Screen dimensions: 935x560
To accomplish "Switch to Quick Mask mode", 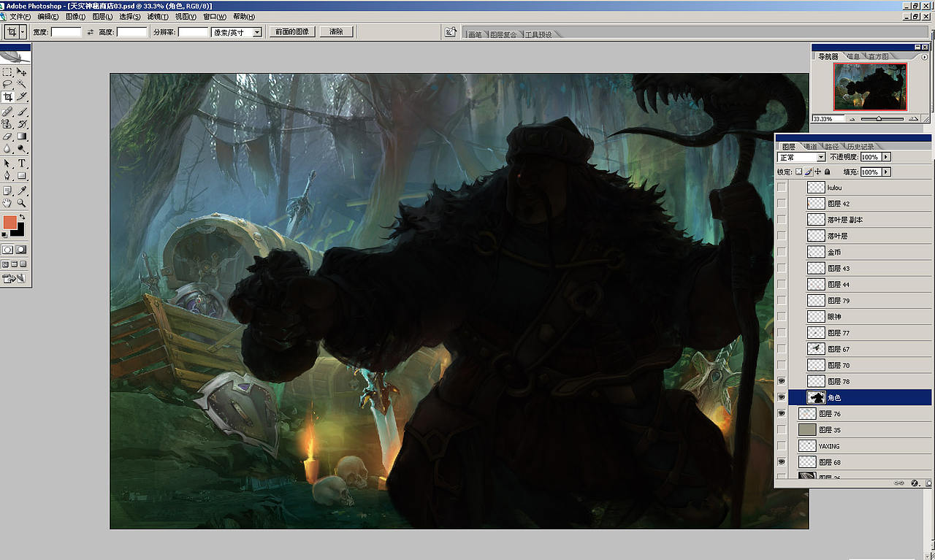I will click(x=21, y=250).
